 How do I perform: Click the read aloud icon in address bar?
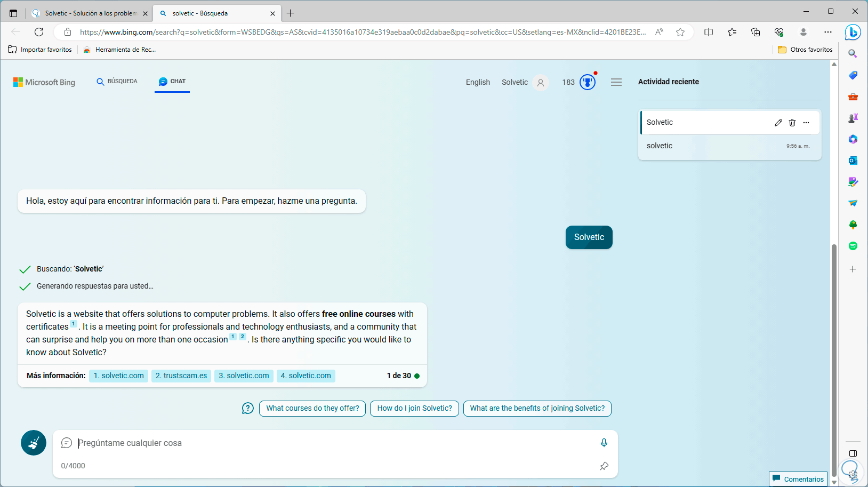coord(660,32)
